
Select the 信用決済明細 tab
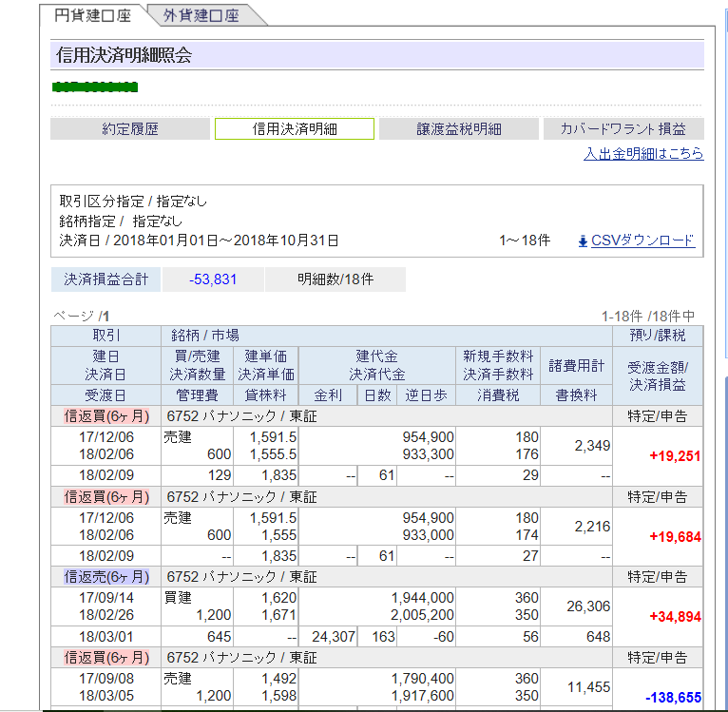tap(295, 128)
